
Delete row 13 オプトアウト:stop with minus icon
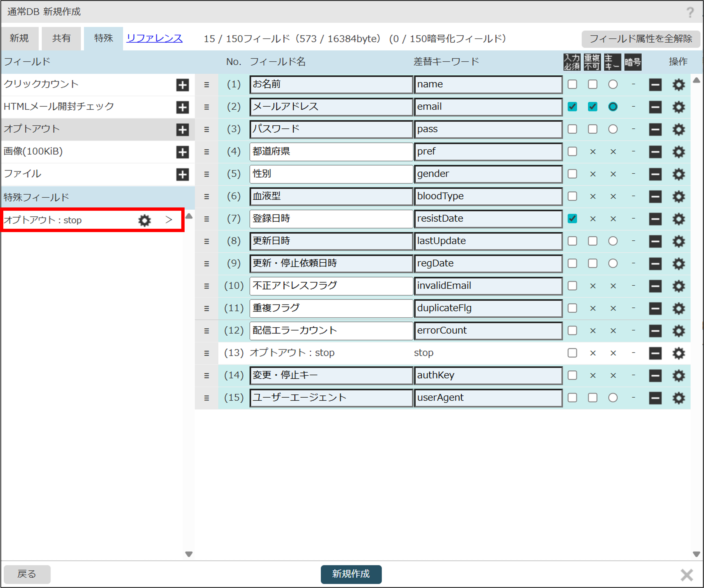pos(655,353)
